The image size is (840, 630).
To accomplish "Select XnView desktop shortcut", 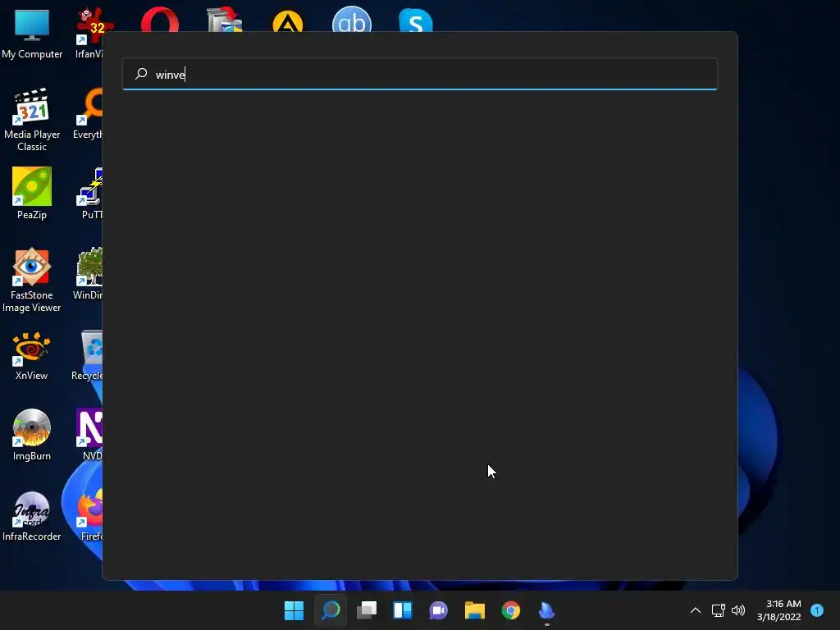I will coord(32,356).
